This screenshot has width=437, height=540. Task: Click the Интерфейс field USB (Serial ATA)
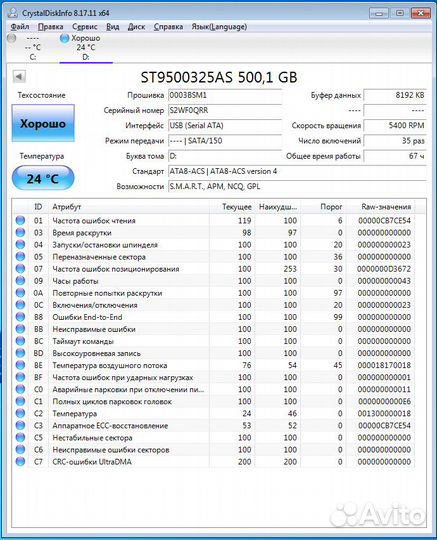tap(225, 126)
